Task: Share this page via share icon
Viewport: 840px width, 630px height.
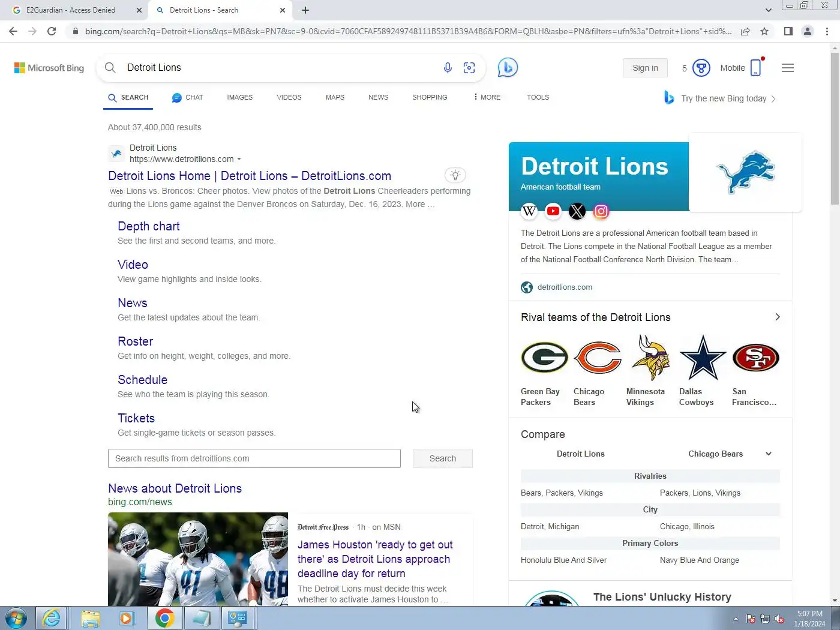Action: (x=745, y=31)
